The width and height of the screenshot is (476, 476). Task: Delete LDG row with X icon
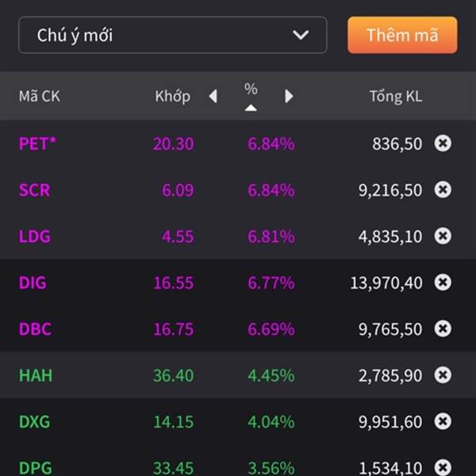coord(443,236)
